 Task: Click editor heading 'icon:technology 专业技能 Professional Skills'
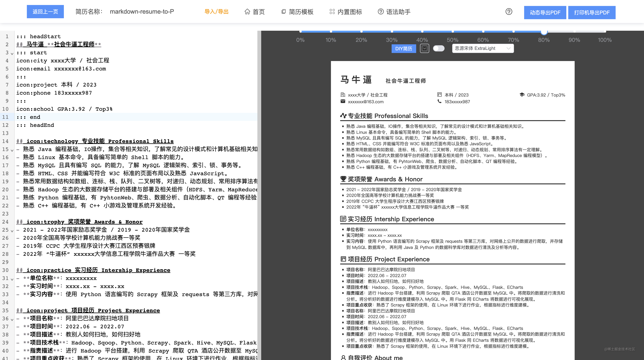point(95,141)
